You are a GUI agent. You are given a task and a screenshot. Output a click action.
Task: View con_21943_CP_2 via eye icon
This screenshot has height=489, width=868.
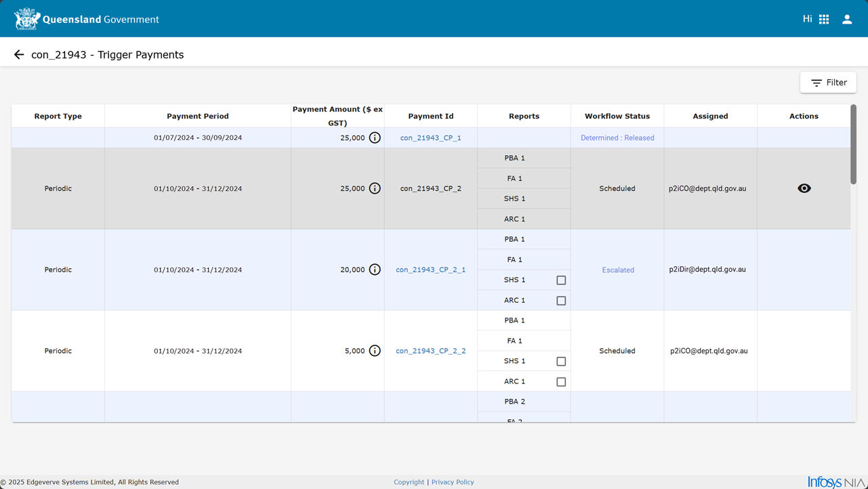(804, 188)
